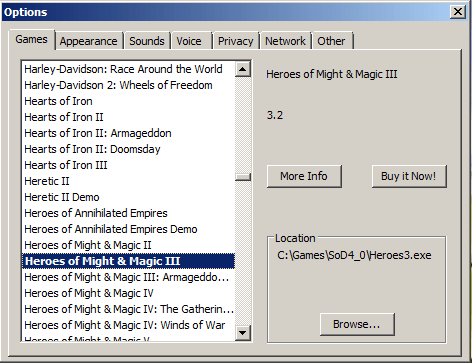Click Browse... to locate the game
Image resolution: width=472 pixels, height=363 pixels.
357,324
